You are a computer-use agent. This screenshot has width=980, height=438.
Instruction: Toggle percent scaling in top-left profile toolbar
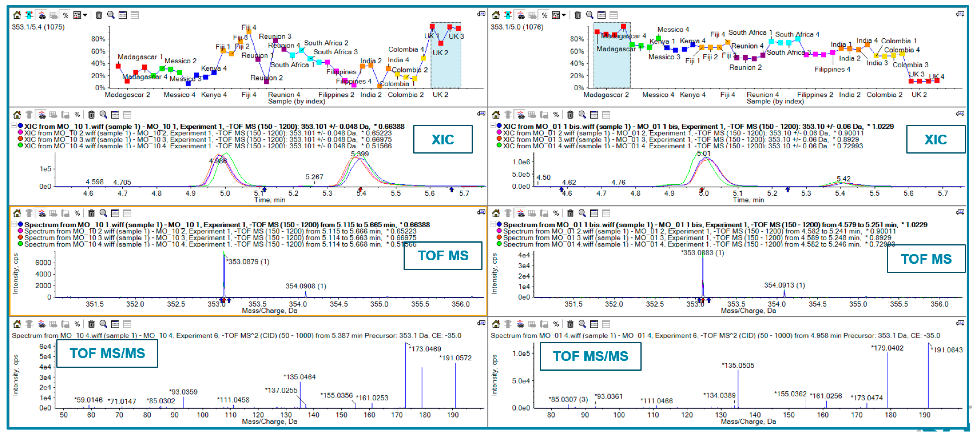click(66, 15)
